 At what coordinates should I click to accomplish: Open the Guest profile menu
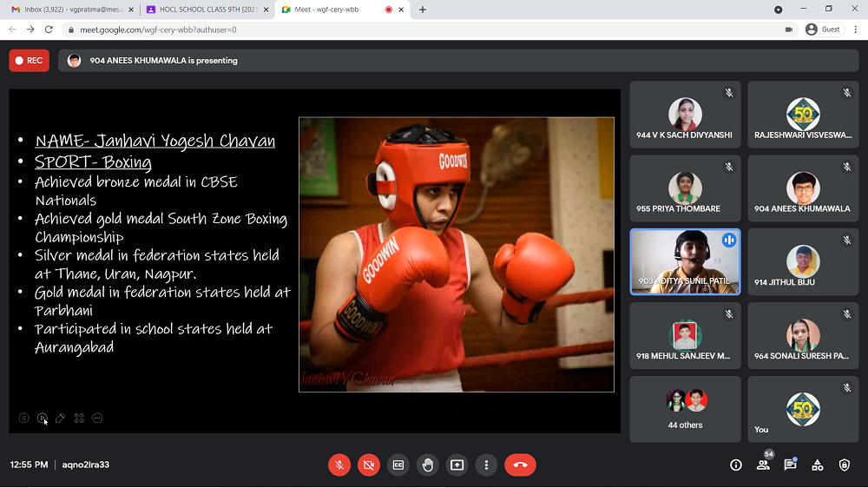point(823,29)
